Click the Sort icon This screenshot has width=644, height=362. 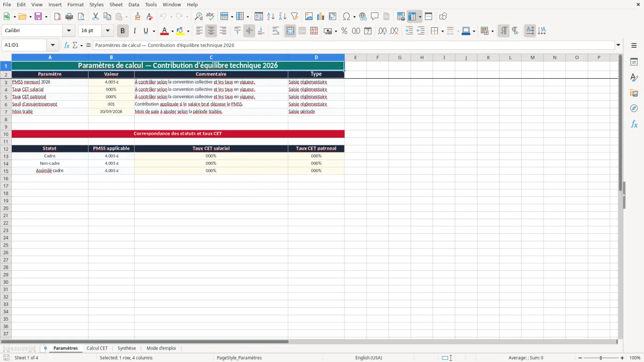259,17
